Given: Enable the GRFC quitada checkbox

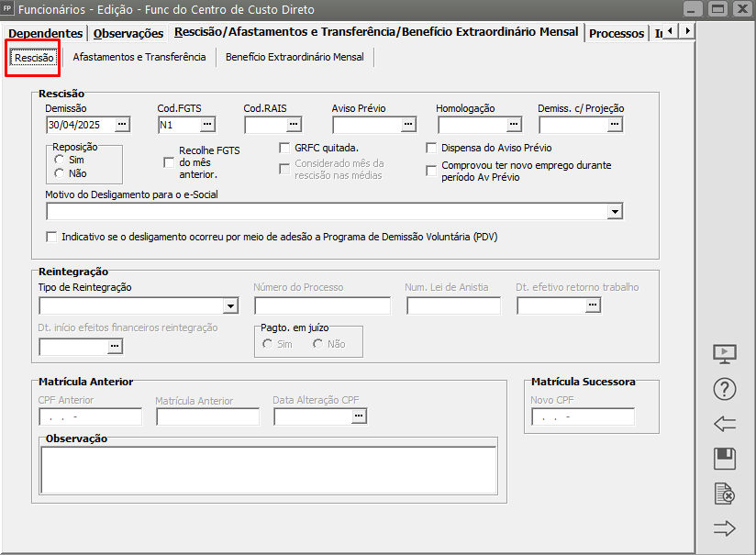Looking at the screenshot, I should (285, 148).
